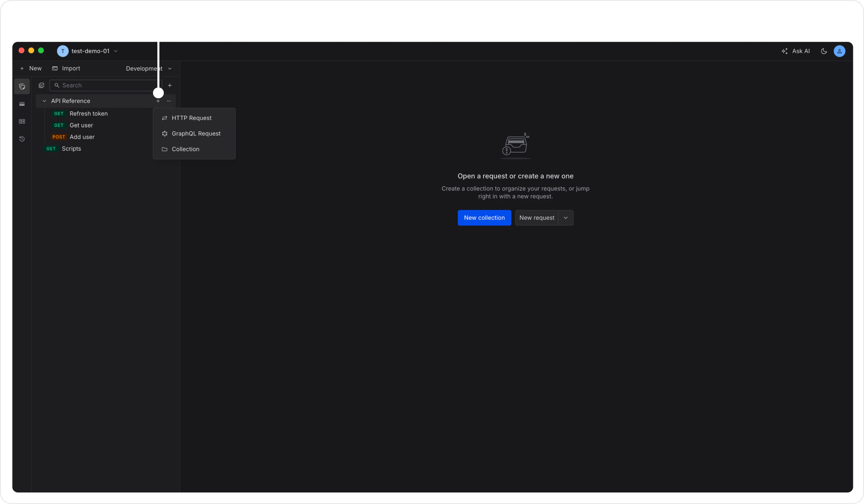
Task: Open the History clock sidebar icon
Action: [22, 139]
